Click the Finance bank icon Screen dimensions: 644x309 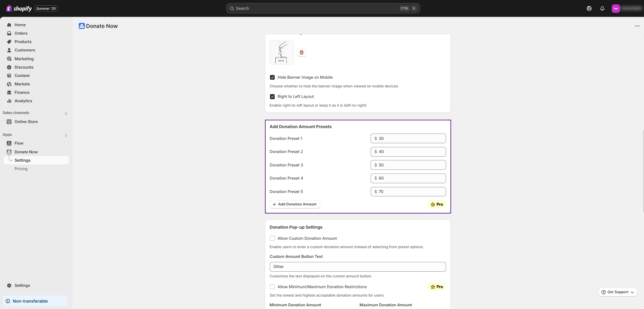pyautogui.click(x=9, y=92)
